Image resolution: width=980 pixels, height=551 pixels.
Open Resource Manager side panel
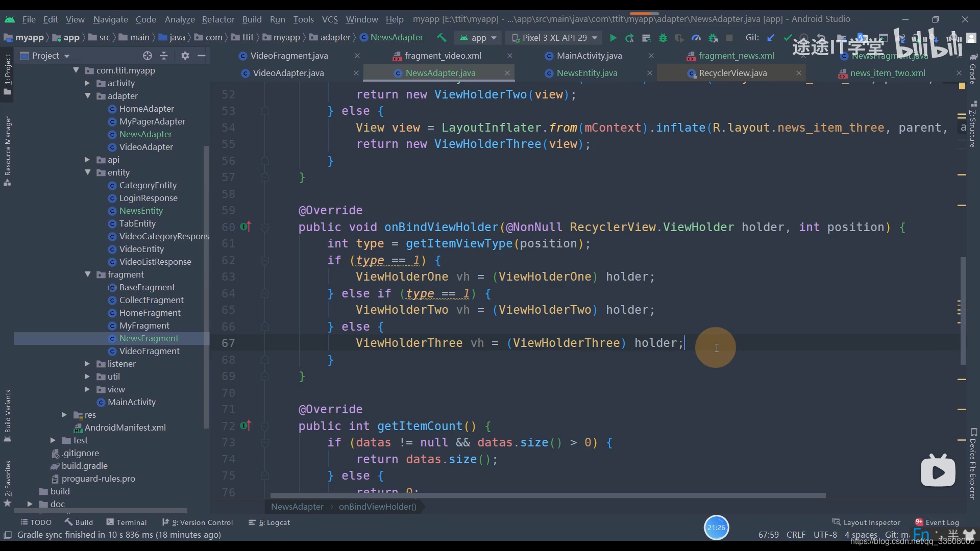click(8, 151)
